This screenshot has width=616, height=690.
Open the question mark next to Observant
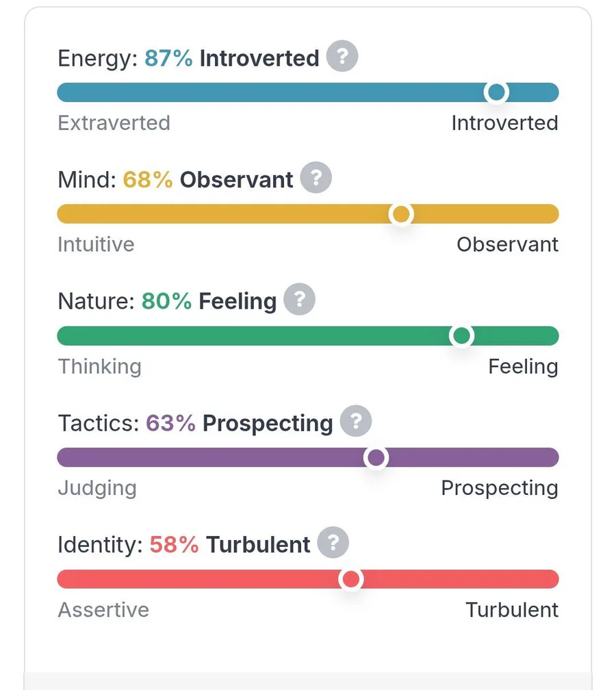[x=316, y=179]
